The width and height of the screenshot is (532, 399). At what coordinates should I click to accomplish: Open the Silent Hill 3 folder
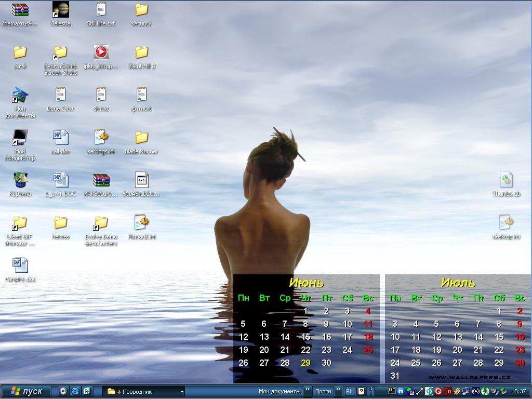142,52
